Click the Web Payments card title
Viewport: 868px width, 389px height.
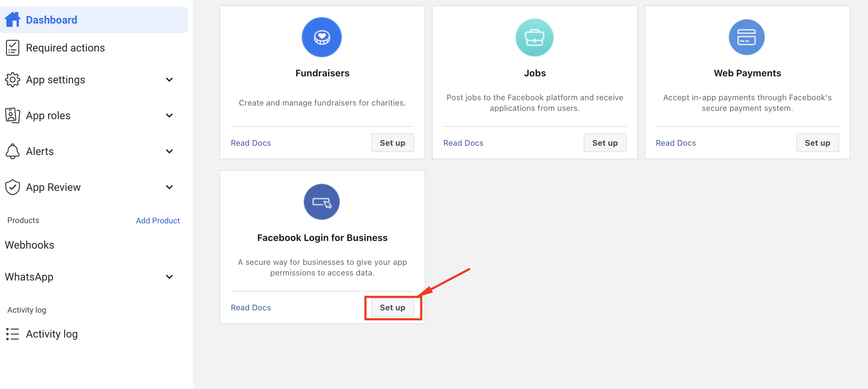[747, 73]
